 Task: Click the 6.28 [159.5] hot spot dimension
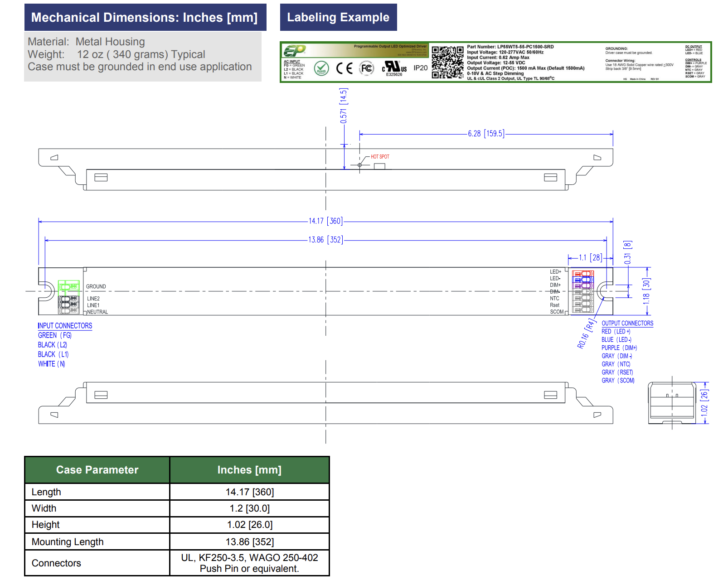(486, 134)
